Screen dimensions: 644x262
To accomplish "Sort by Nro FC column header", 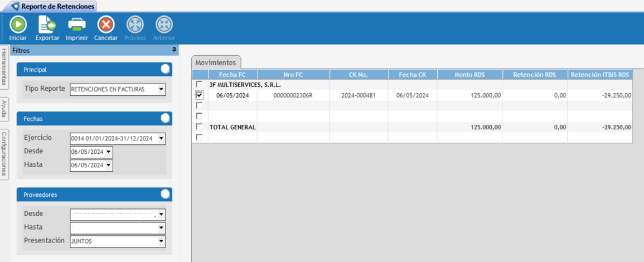I will click(x=293, y=74).
